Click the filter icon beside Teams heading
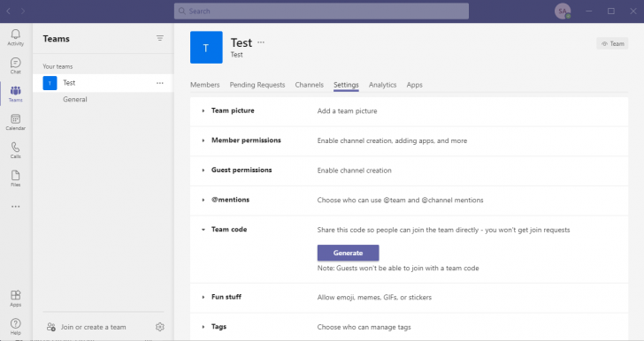 point(160,38)
